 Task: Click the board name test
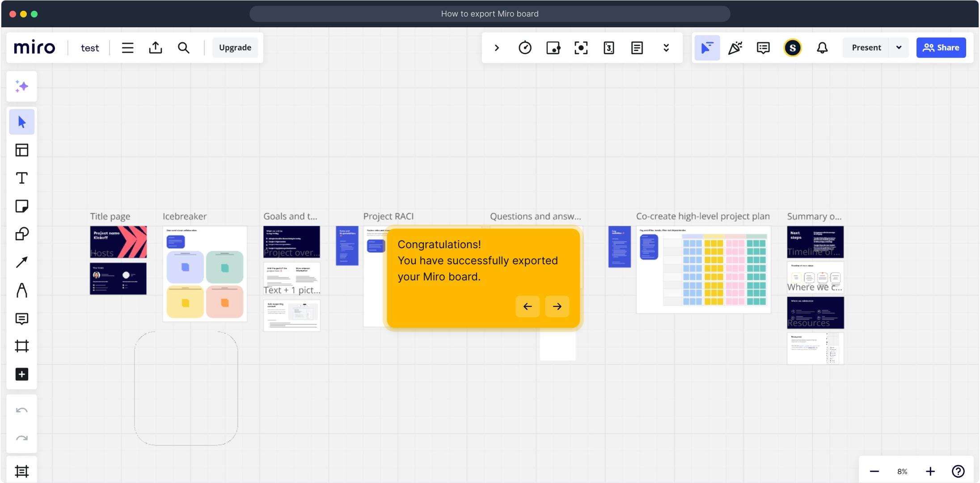89,48
